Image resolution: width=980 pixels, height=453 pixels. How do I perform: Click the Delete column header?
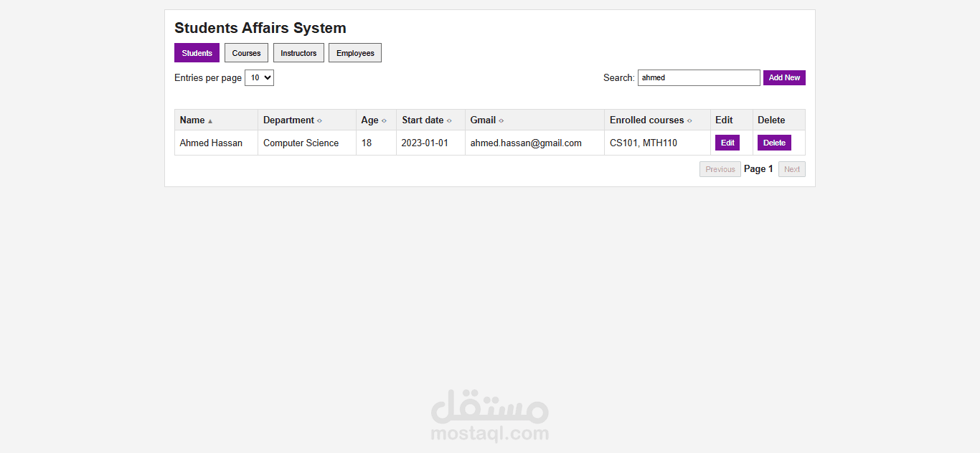coord(779,120)
